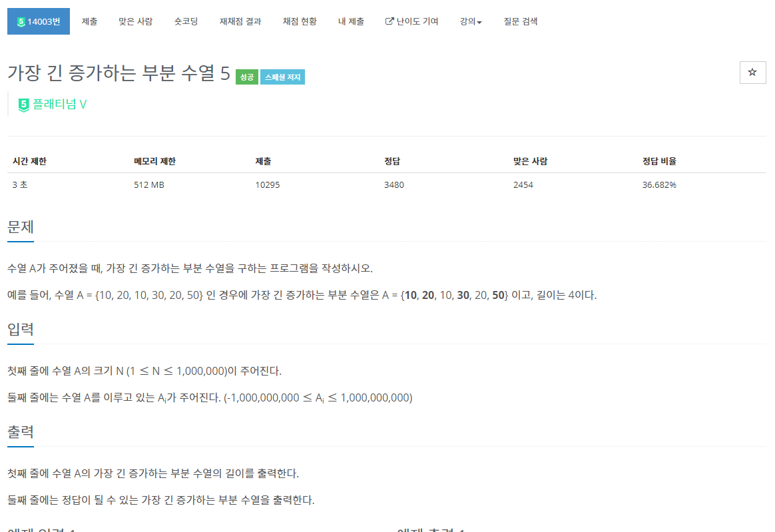Open the 강의 dropdown menu
775x532 pixels.
[470, 21]
